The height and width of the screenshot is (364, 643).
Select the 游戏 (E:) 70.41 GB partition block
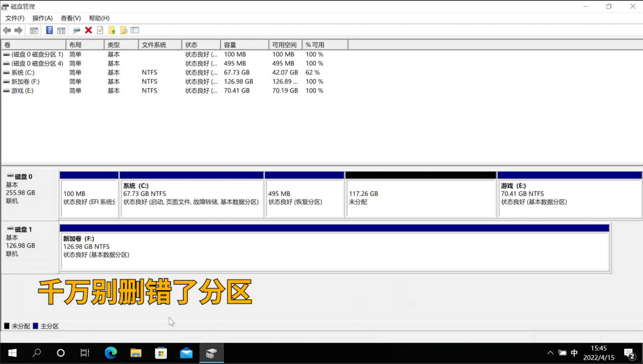pyautogui.click(x=570, y=195)
